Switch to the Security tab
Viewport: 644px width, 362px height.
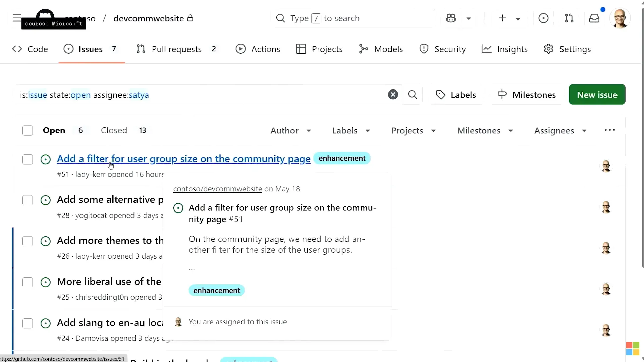442,49
